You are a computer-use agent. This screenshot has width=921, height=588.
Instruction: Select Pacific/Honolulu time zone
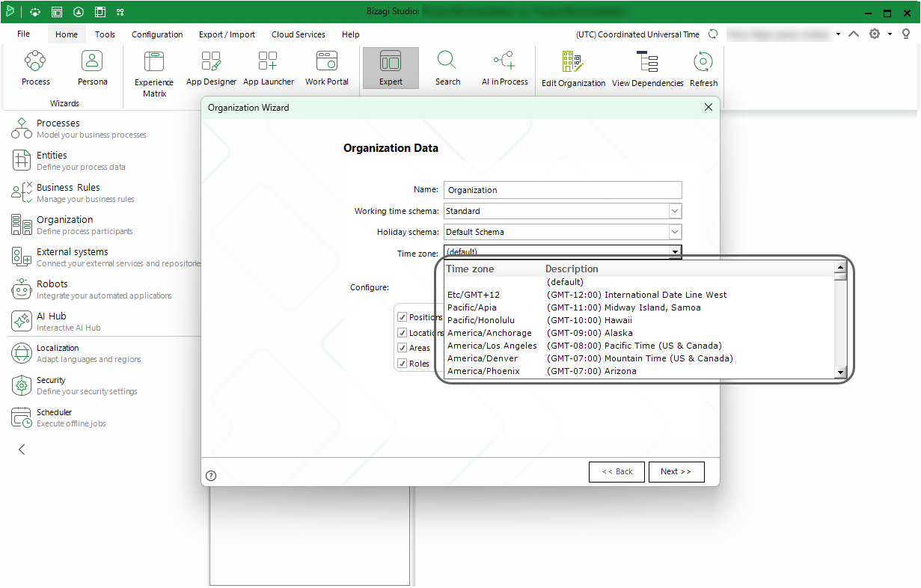tap(640, 320)
